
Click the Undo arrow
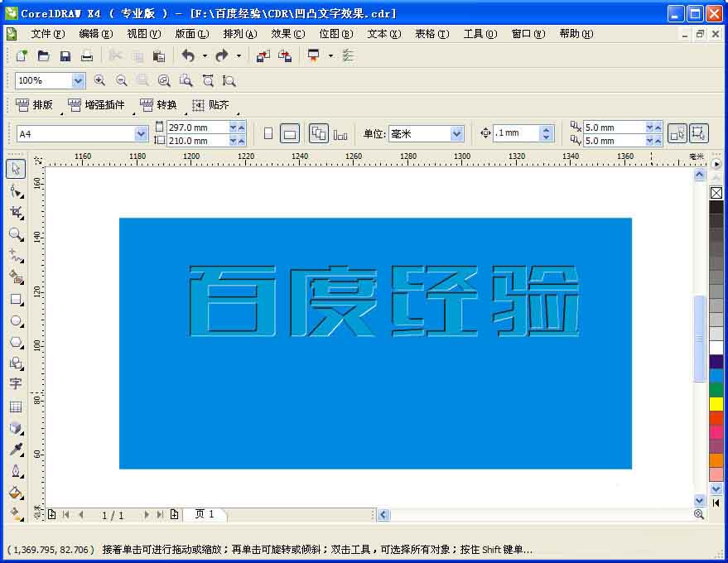coord(188,55)
